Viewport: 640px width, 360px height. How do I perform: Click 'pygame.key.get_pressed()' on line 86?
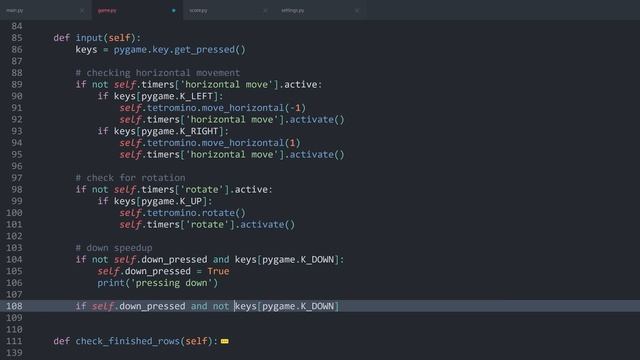point(180,50)
